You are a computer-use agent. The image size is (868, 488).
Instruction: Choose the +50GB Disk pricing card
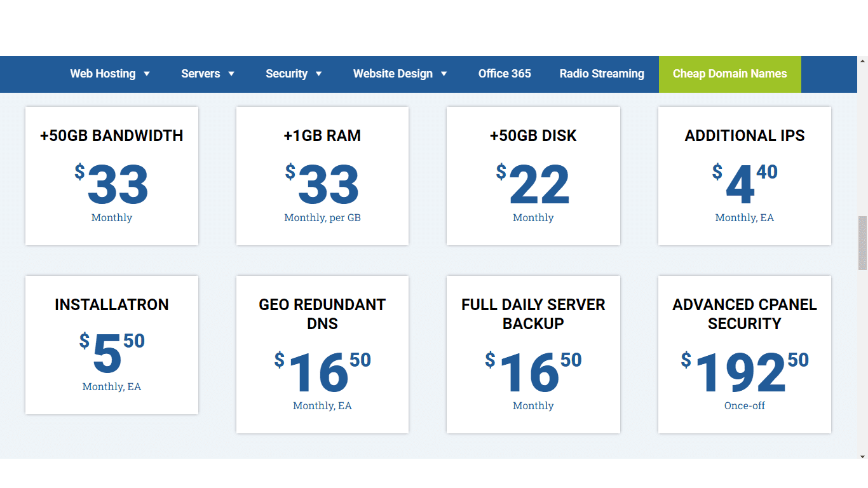click(533, 176)
